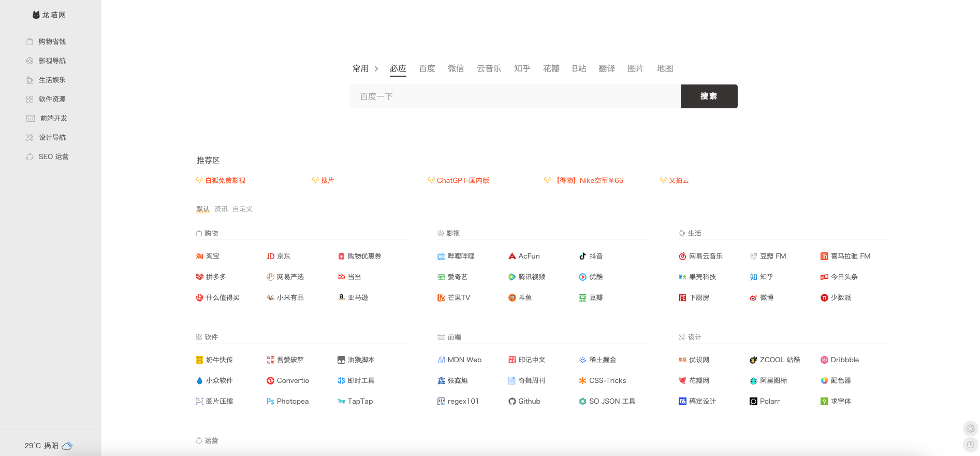Click the 知乎 blue icon
The image size is (980, 456).
pos(753,277)
